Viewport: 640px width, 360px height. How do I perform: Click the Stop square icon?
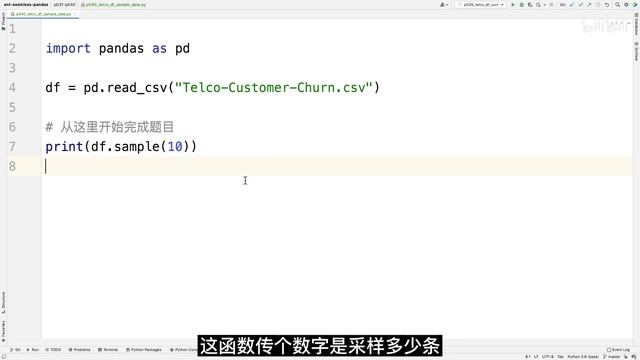pos(551,5)
